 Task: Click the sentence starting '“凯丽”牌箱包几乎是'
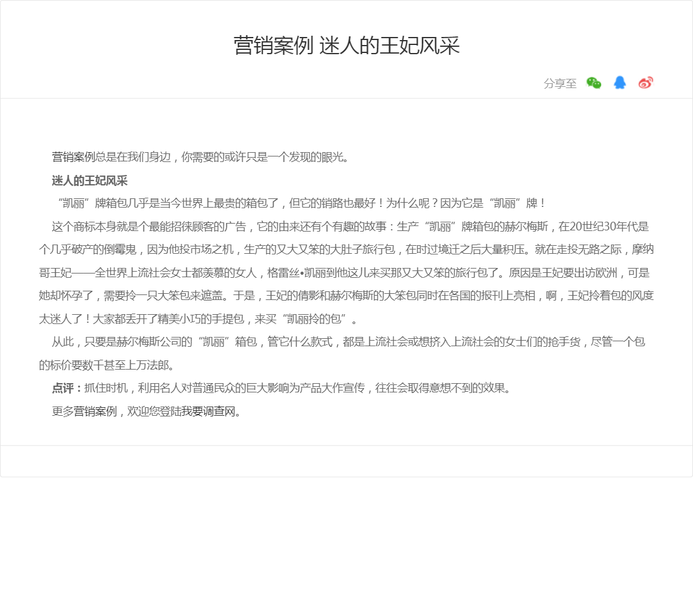(x=302, y=203)
